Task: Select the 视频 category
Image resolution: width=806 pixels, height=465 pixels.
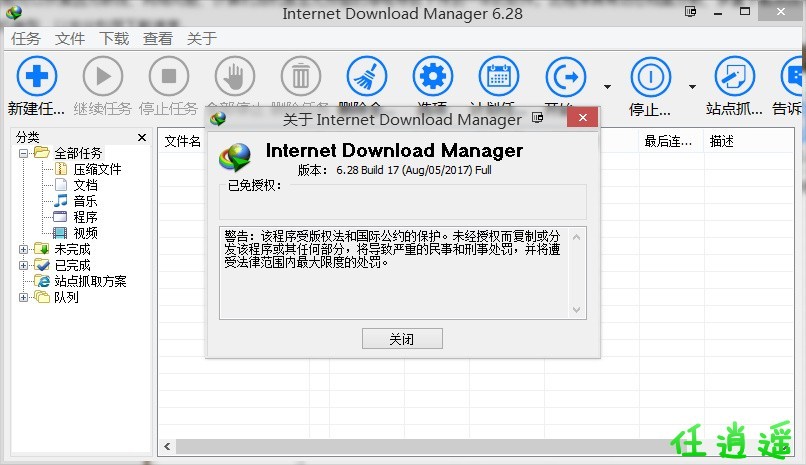Action: coord(85,233)
